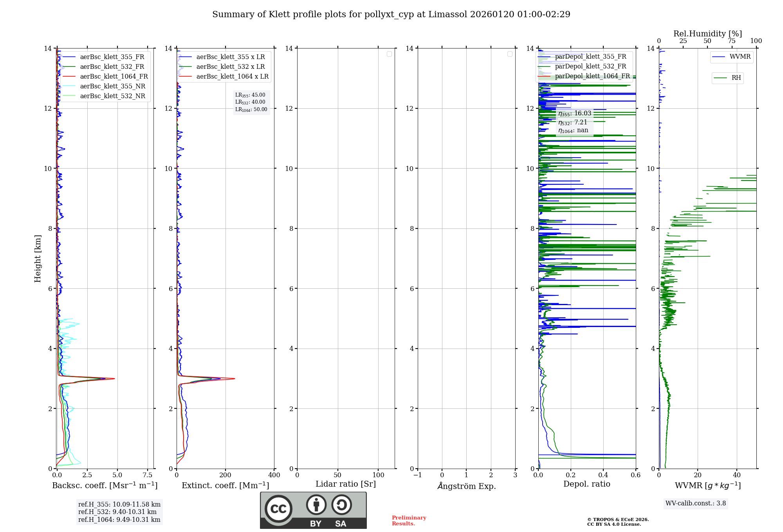Click the η355: 16.03 annotation text

[x=575, y=113]
